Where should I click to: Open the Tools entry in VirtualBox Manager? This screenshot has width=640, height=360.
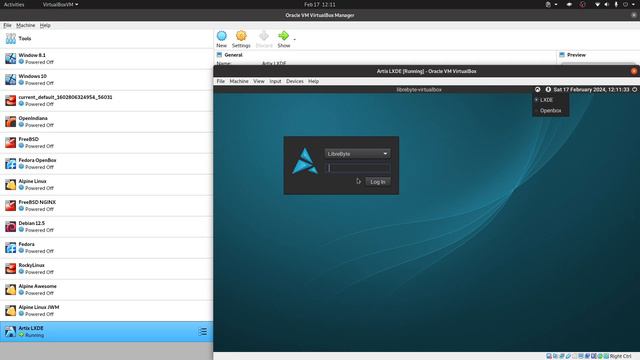[x=106, y=38]
